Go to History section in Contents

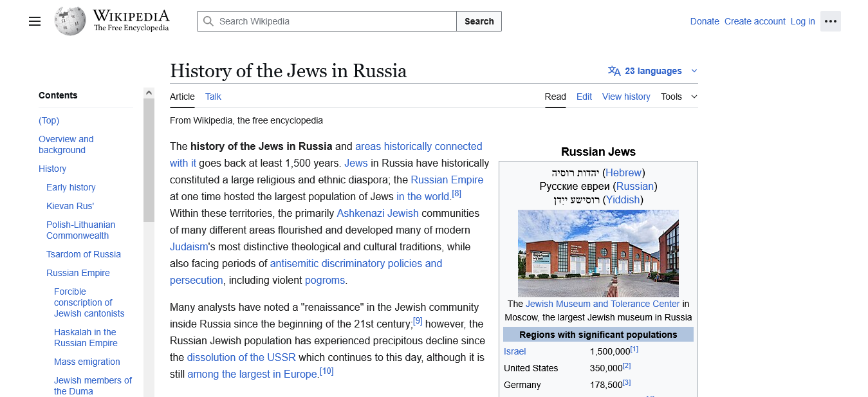(x=52, y=169)
